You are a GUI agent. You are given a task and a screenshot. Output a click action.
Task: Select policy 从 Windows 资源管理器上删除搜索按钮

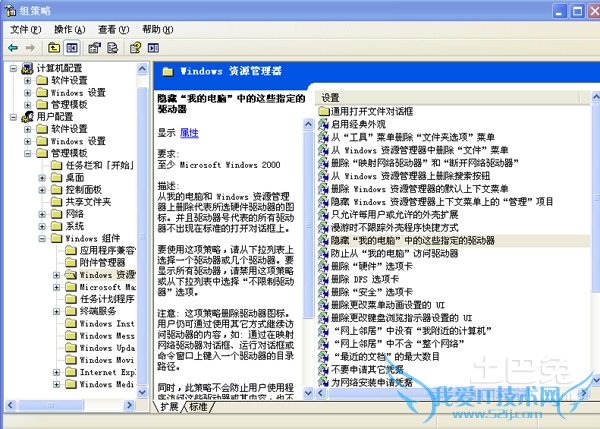411,176
